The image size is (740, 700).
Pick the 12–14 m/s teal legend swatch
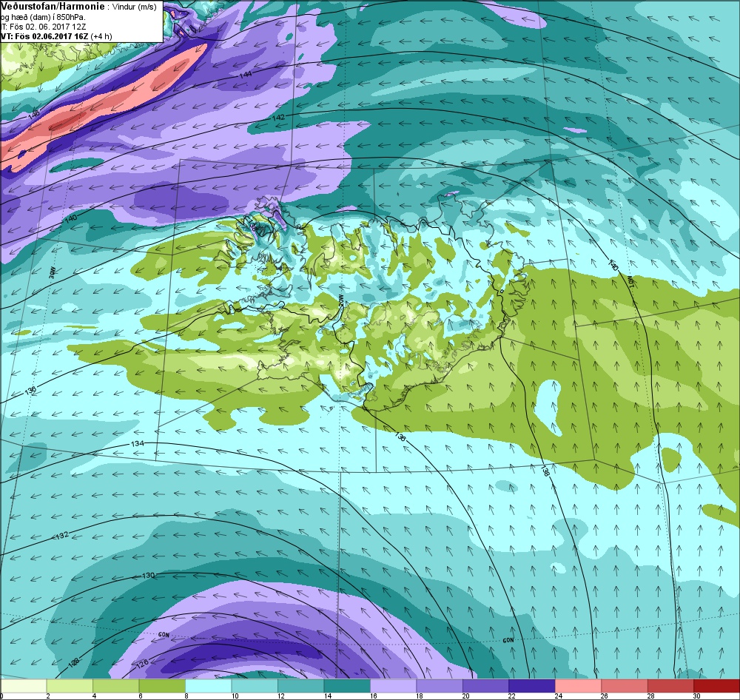pos(301,686)
